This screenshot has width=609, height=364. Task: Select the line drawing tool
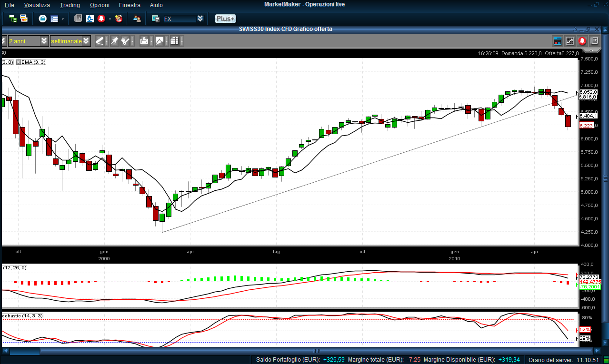point(100,41)
